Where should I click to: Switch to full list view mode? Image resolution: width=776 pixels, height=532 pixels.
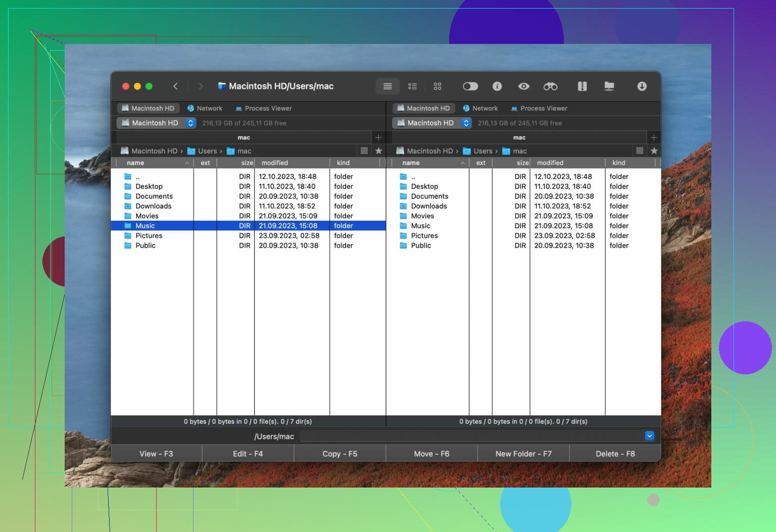tap(387, 86)
